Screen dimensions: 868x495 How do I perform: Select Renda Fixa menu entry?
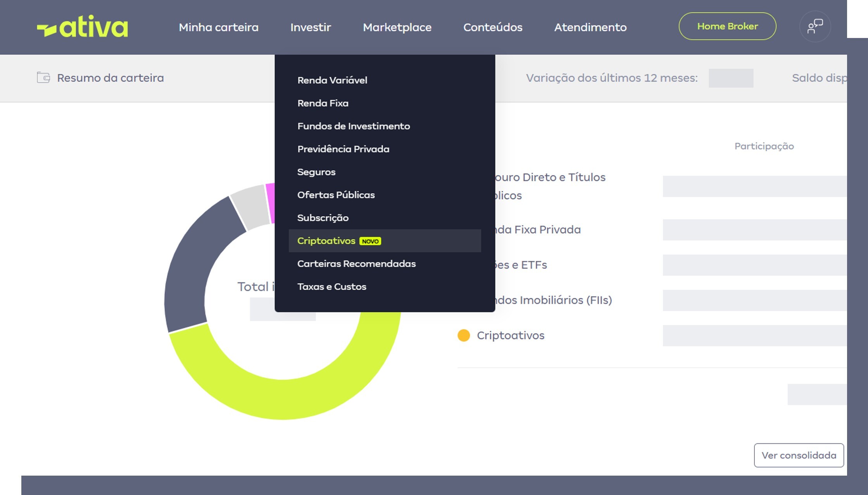(323, 103)
